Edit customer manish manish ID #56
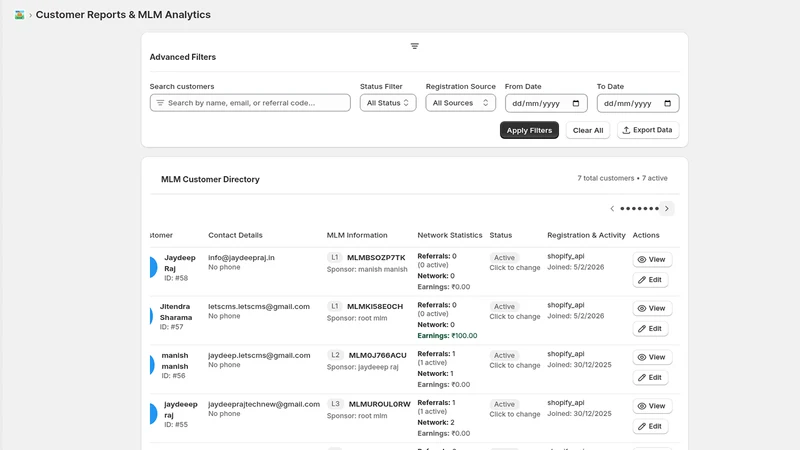 tap(650, 378)
